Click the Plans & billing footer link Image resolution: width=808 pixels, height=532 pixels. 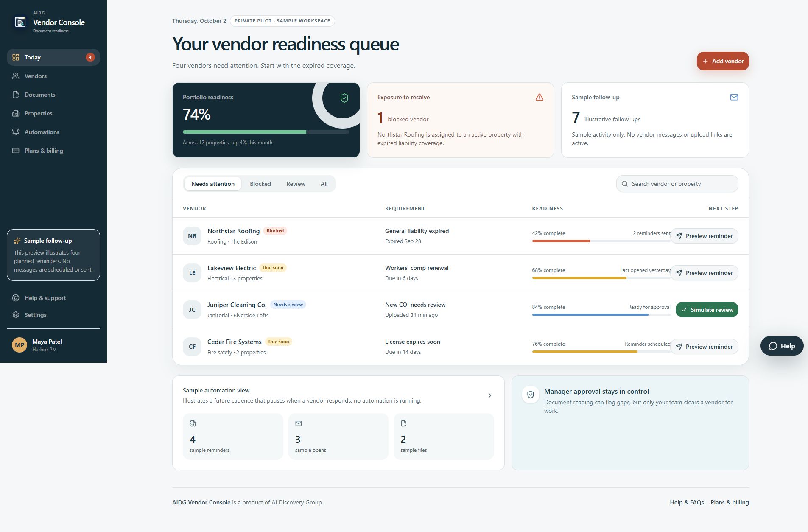click(x=730, y=502)
